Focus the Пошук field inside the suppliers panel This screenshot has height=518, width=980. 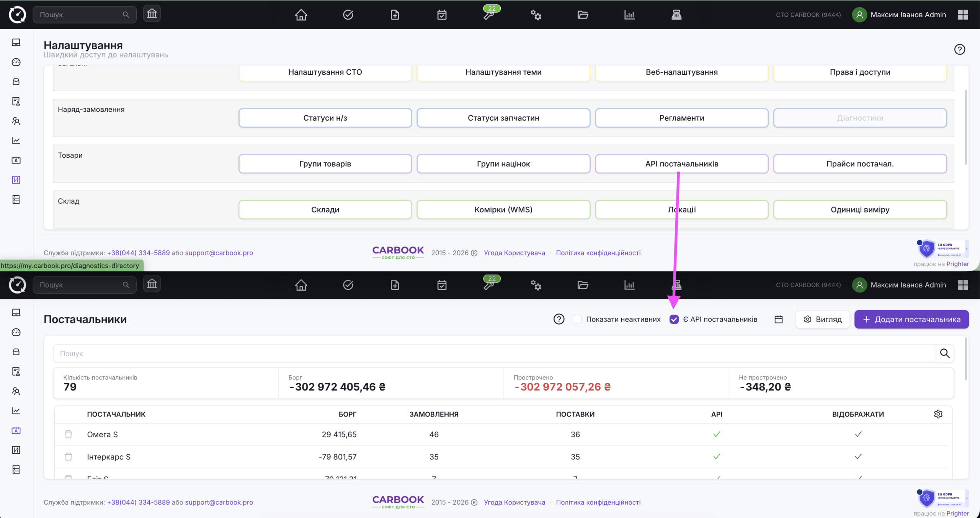pos(494,353)
